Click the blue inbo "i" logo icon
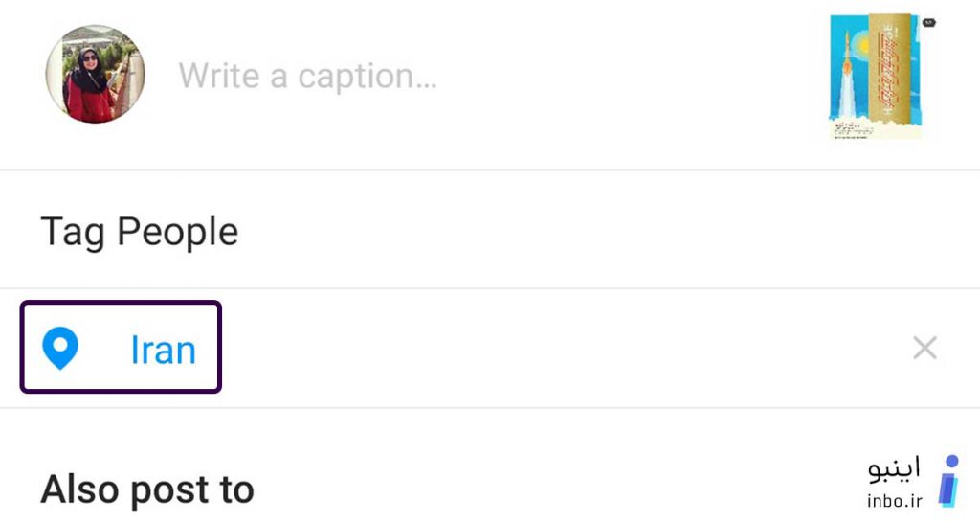The image size is (980, 523). click(949, 481)
